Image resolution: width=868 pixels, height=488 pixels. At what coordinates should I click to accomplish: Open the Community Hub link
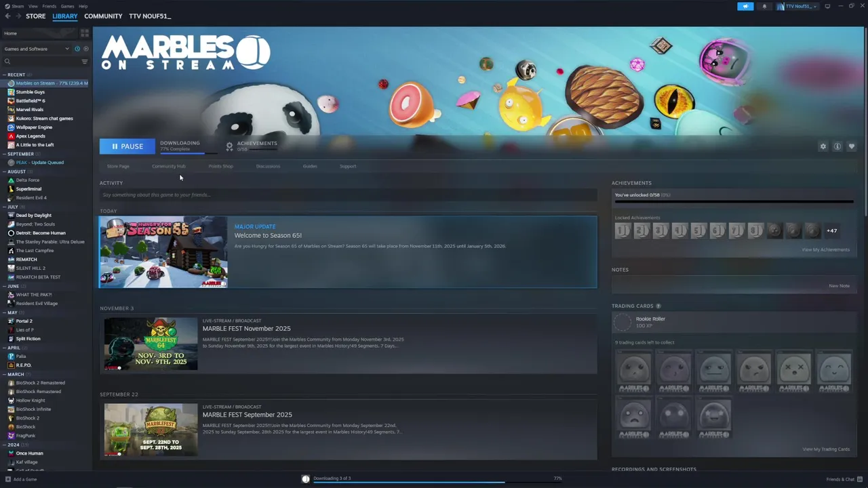click(x=168, y=166)
